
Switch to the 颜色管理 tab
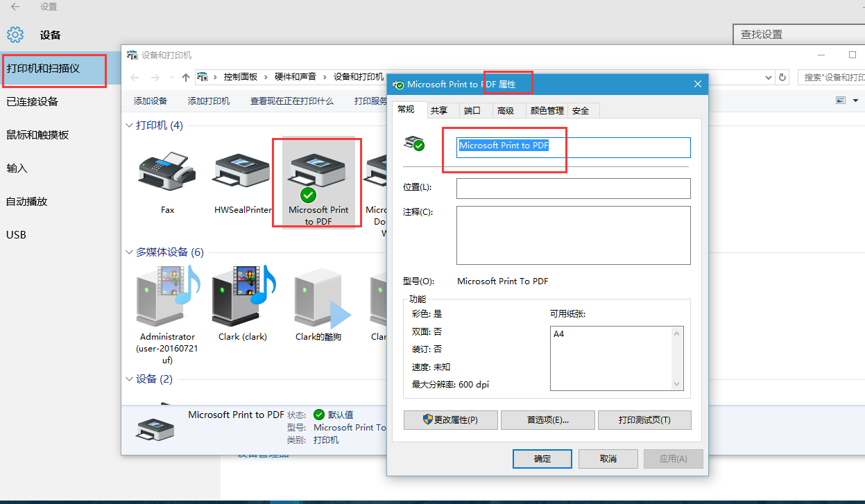click(547, 111)
